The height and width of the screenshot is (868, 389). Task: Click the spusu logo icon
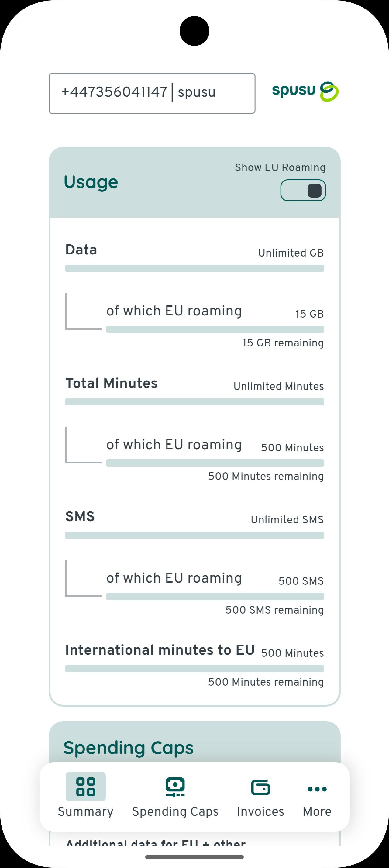305,92
